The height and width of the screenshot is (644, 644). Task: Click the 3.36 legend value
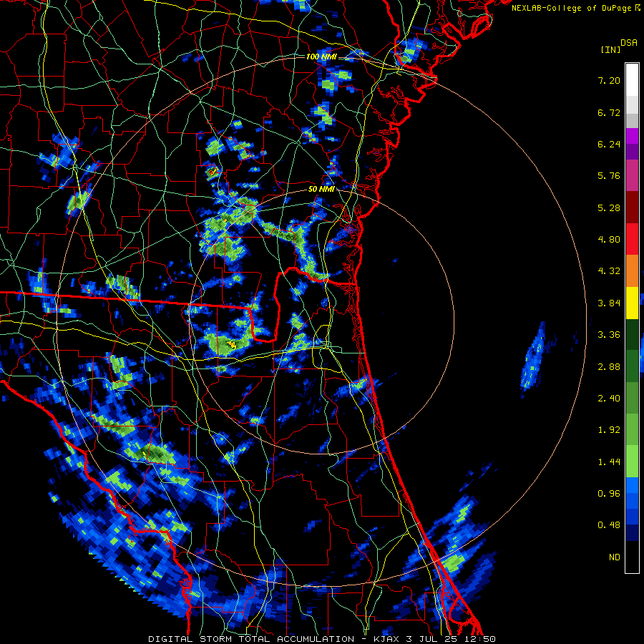pos(609,335)
